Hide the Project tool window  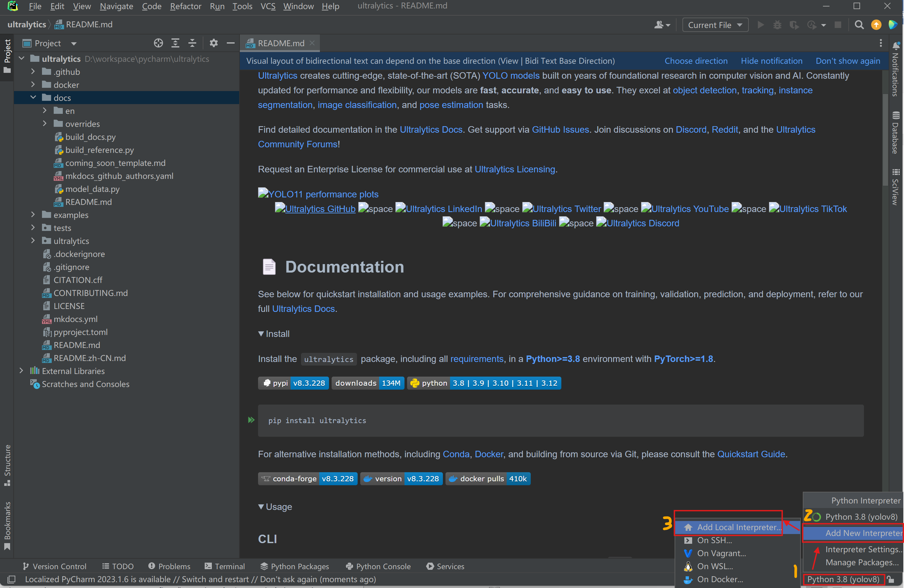[231, 43]
